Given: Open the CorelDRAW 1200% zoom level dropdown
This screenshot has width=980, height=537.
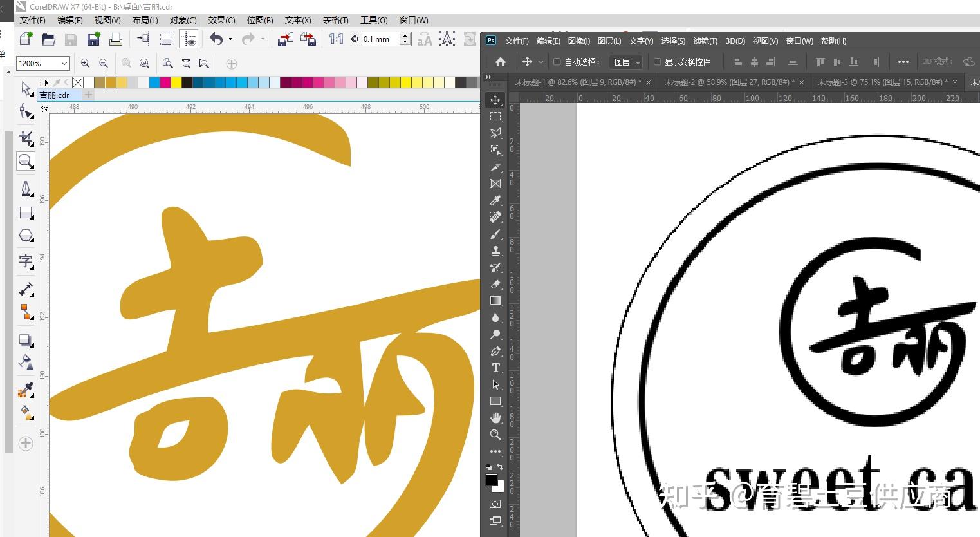Looking at the screenshot, I should click(x=64, y=63).
